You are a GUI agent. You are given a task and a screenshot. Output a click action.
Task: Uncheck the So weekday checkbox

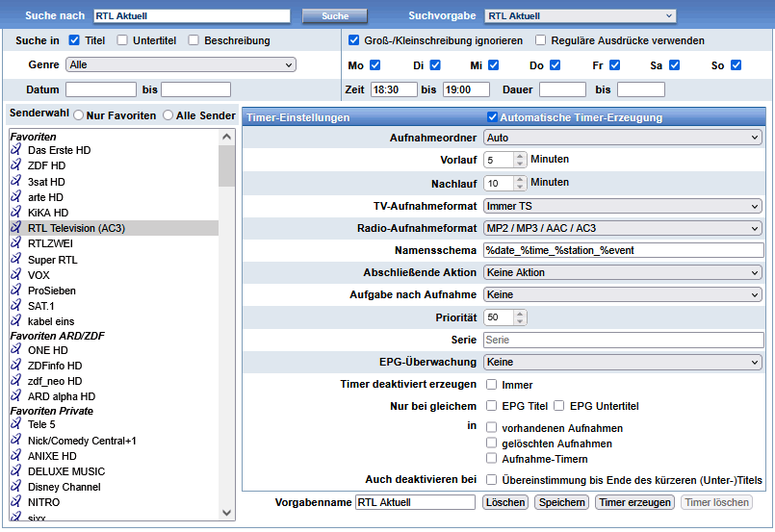[x=736, y=64]
